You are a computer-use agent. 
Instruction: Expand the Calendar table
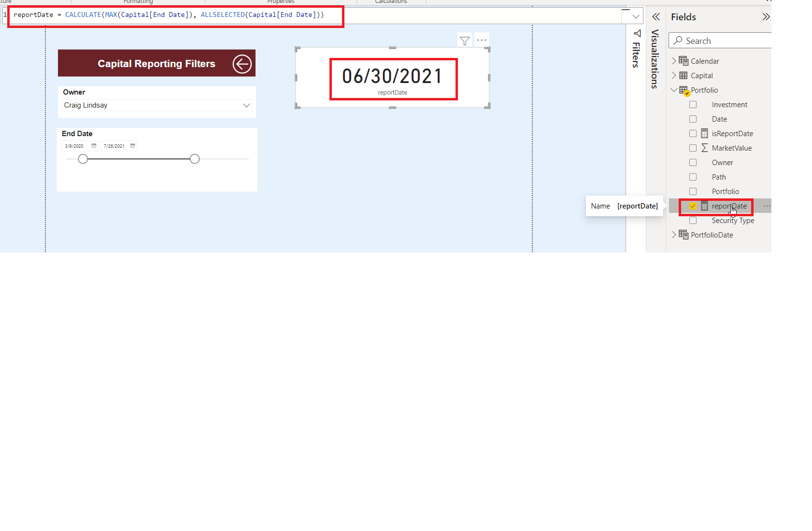[674, 61]
